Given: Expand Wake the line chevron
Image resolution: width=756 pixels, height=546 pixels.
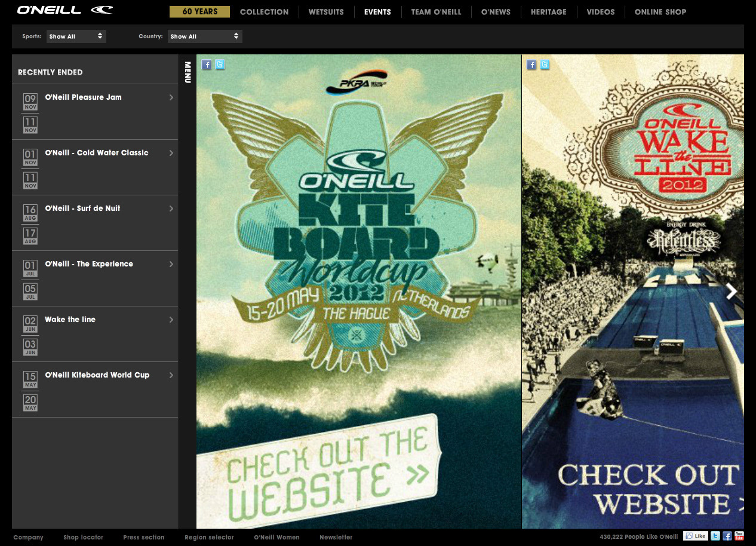Looking at the screenshot, I should 171,320.
